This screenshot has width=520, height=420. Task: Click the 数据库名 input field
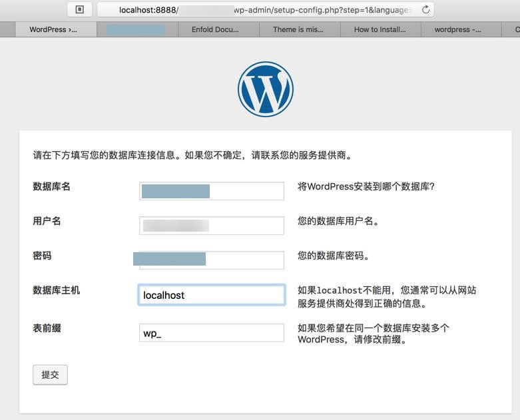(x=212, y=191)
